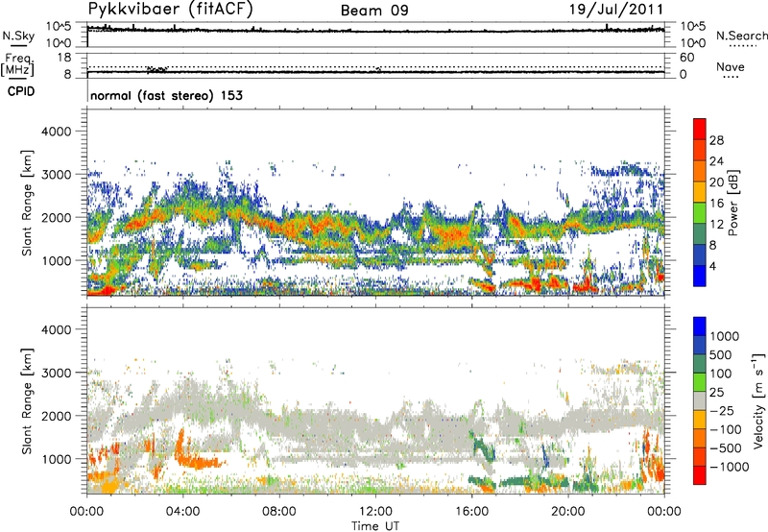Click the 16 tick on Power colorbar
Viewport: 768px width, 532px height.
click(x=716, y=204)
